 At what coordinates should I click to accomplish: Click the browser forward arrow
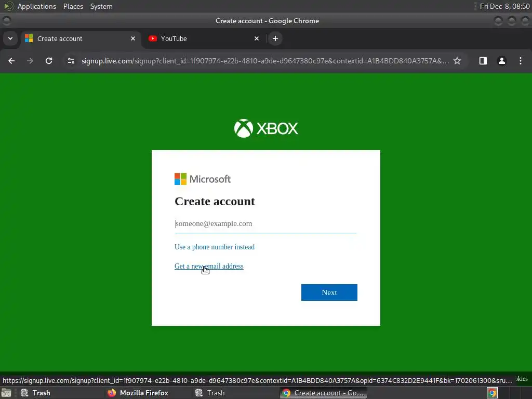click(30, 61)
